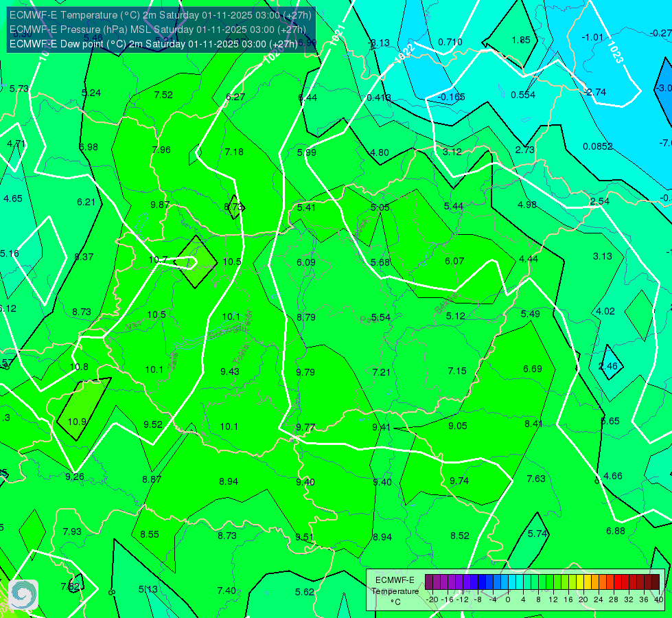Click the 2.73 temperature value
Screen dimensions: 672x618
pos(525,150)
